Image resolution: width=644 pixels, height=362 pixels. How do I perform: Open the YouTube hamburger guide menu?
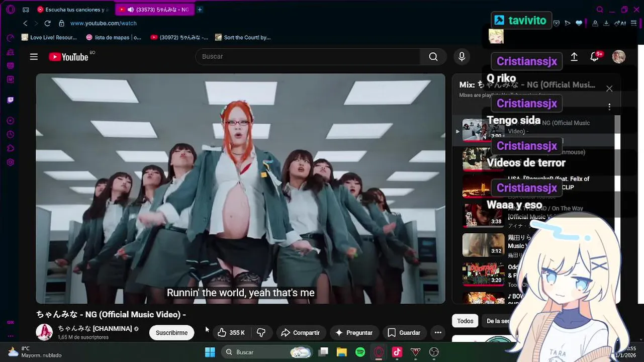pos(34,57)
